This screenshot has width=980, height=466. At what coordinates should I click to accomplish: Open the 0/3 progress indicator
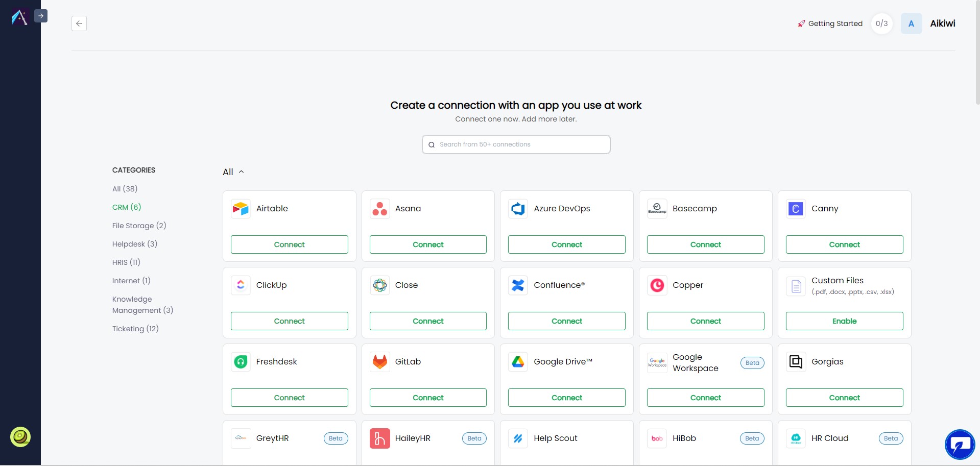[x=882, y=23]
